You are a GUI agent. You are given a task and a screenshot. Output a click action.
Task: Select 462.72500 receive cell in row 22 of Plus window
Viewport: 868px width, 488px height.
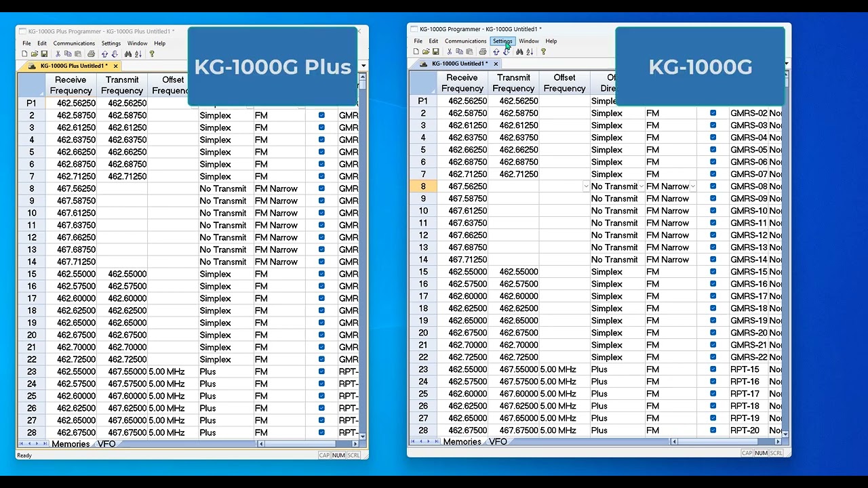[71, 359]
